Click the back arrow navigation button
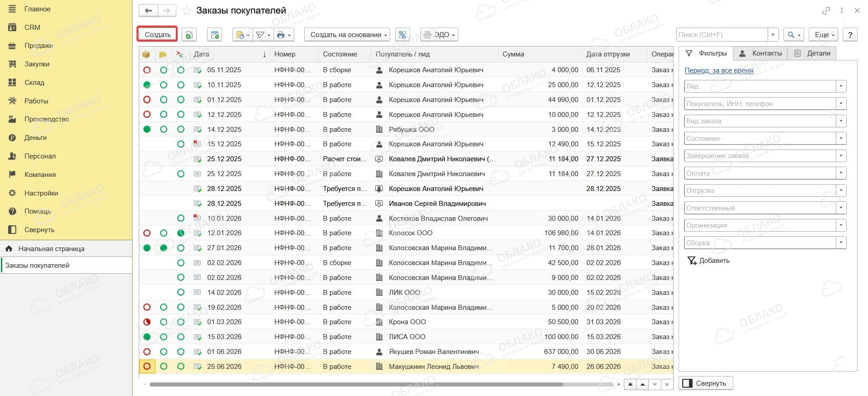 point(148,10)
